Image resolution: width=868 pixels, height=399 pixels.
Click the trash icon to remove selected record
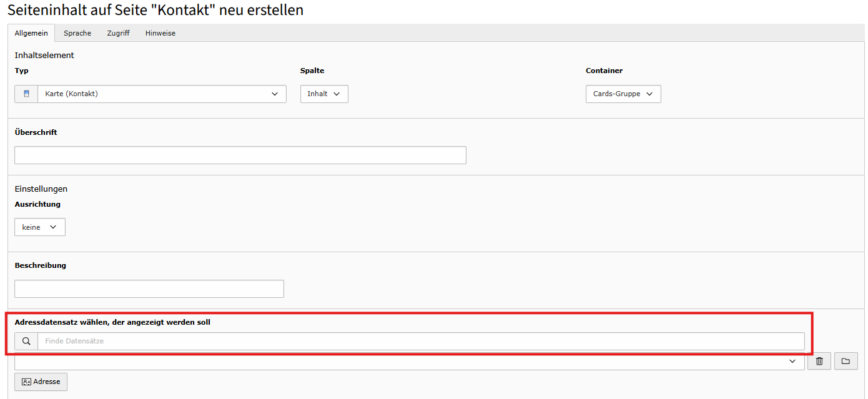(x=819, y=361)
